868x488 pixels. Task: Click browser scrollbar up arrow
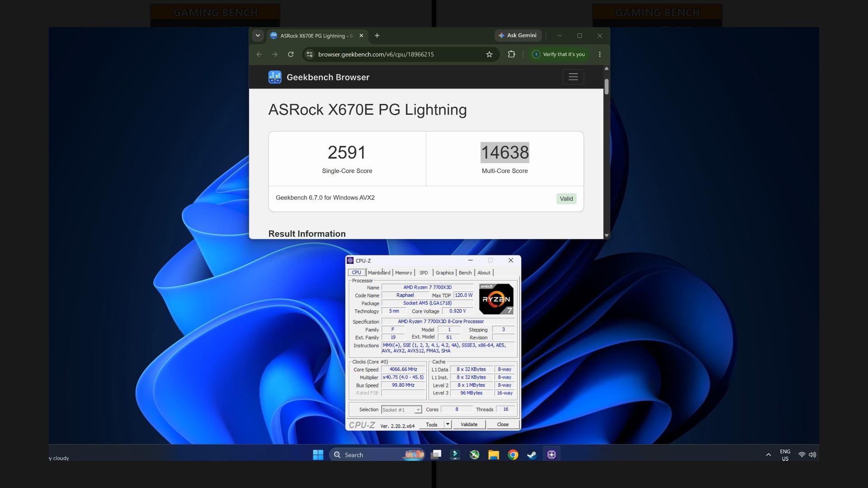[607, 68]
